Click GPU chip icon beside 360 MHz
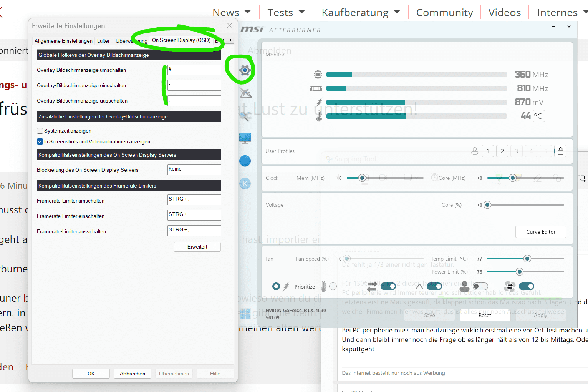The width and height of the screenshot is (588, 392). tap(318, 74)
